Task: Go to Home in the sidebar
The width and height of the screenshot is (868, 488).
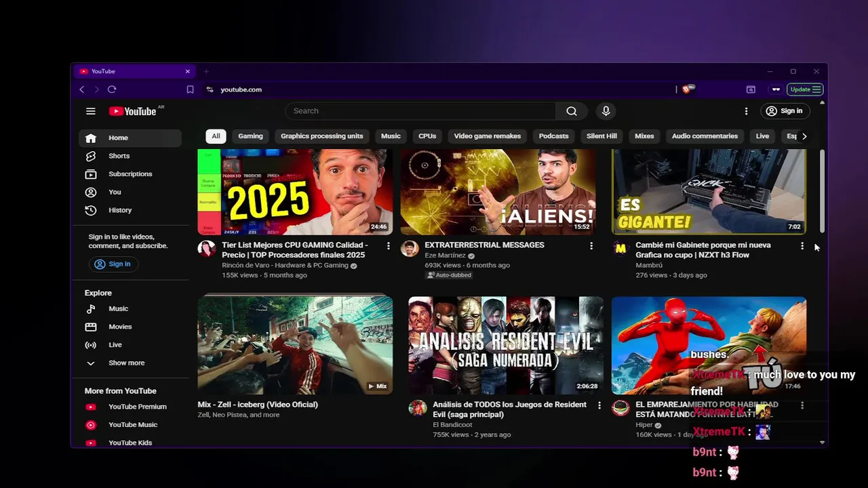Action: click(x=131, y=138)
